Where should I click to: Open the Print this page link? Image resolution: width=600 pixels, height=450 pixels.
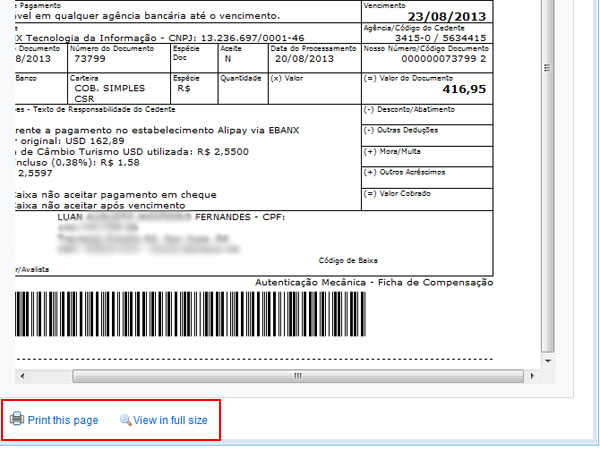coord(63,420)
